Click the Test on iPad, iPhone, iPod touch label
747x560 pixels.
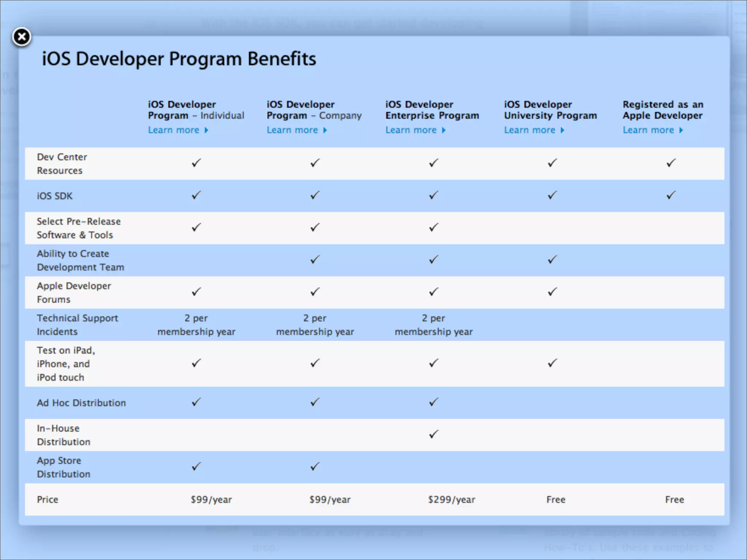click(66, 363)
